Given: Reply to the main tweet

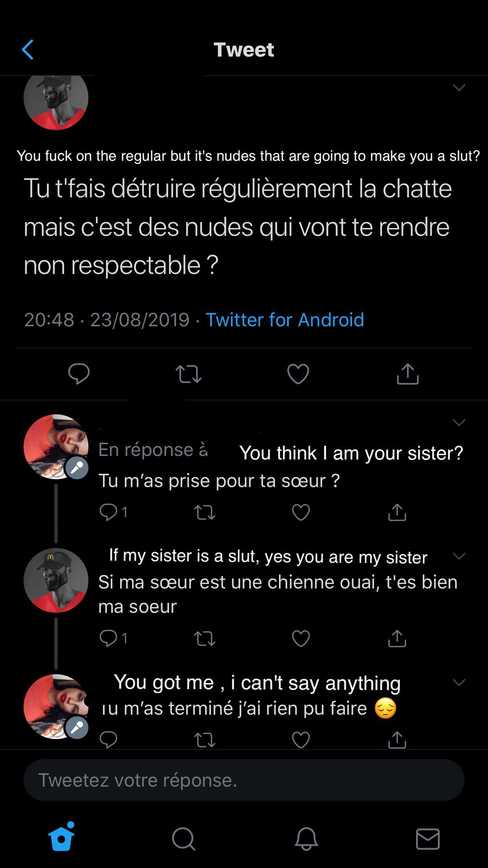Looking at the screenshot, I should point(79,373).
